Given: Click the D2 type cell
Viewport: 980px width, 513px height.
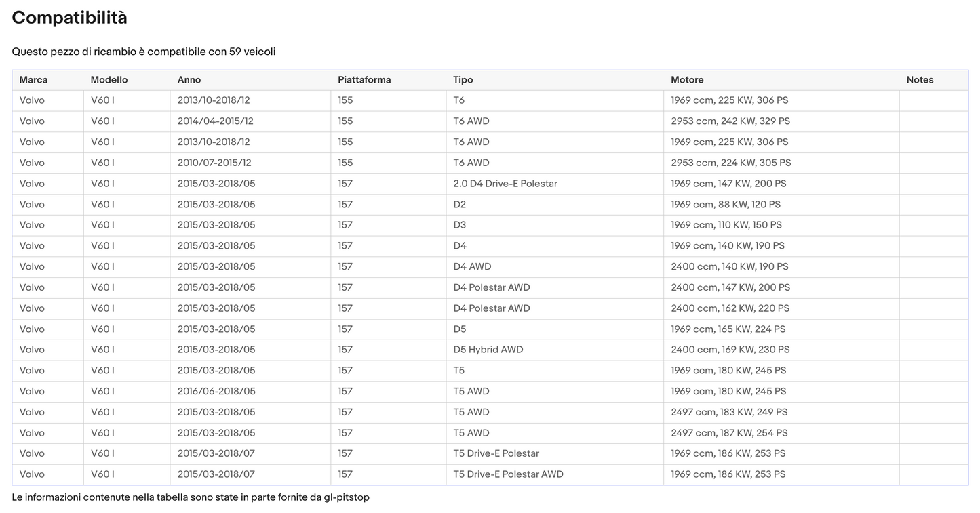Looking at the screenshot, I should pyautogui.click(x=460, y=205).
